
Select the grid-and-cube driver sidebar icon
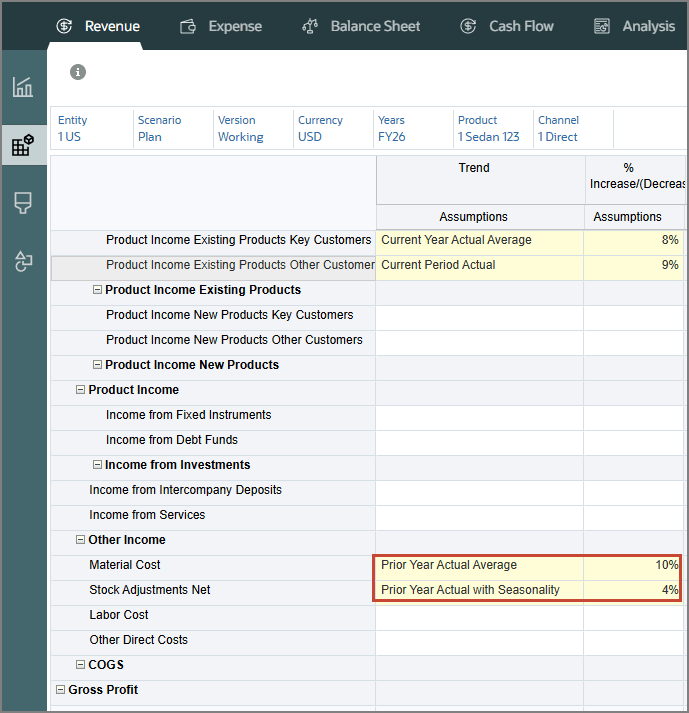tap(23, 145)
